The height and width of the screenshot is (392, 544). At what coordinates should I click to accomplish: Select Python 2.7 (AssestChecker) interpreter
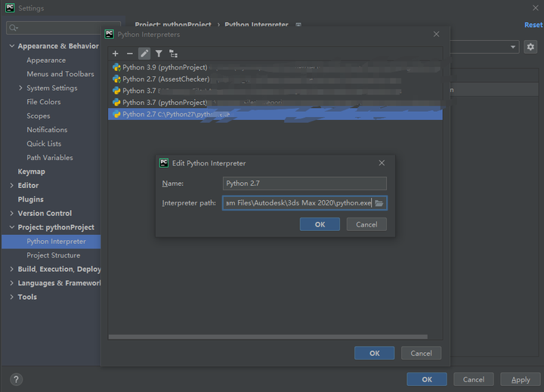(x=165, y=79)
